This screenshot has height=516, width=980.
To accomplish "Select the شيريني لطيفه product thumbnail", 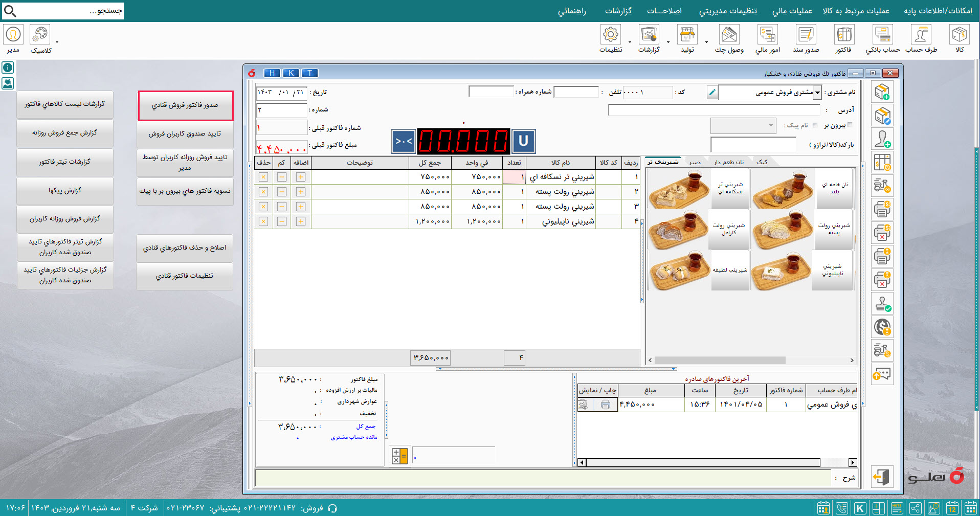I will pos(698,271).
